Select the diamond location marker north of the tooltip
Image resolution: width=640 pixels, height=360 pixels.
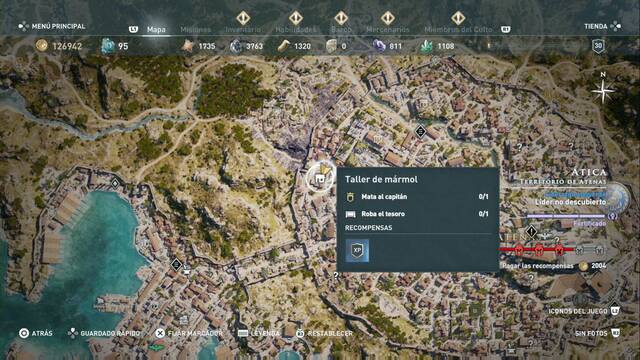(x=420, y=131)
